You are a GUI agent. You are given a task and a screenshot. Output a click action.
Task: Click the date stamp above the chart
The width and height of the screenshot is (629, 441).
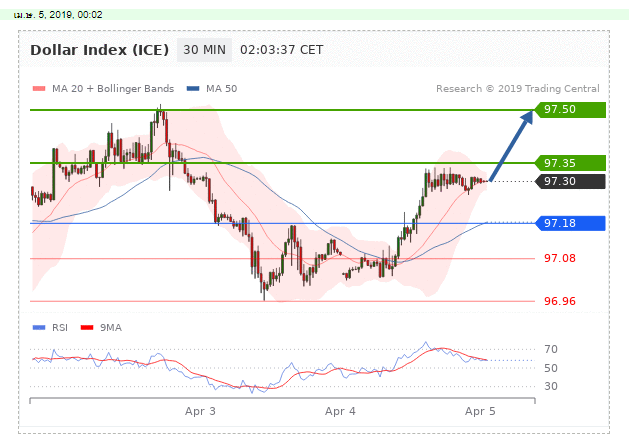[x=58, y=15]
